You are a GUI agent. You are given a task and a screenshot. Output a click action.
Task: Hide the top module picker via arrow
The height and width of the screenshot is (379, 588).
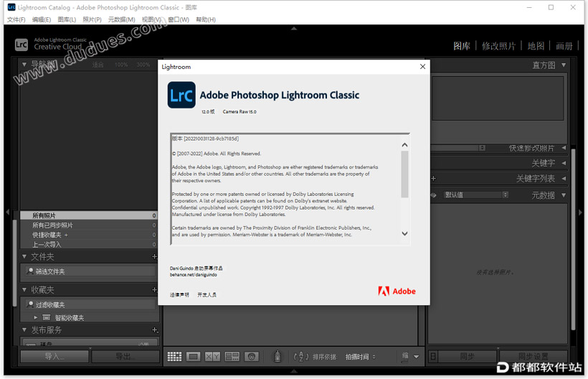coord(294,28)
